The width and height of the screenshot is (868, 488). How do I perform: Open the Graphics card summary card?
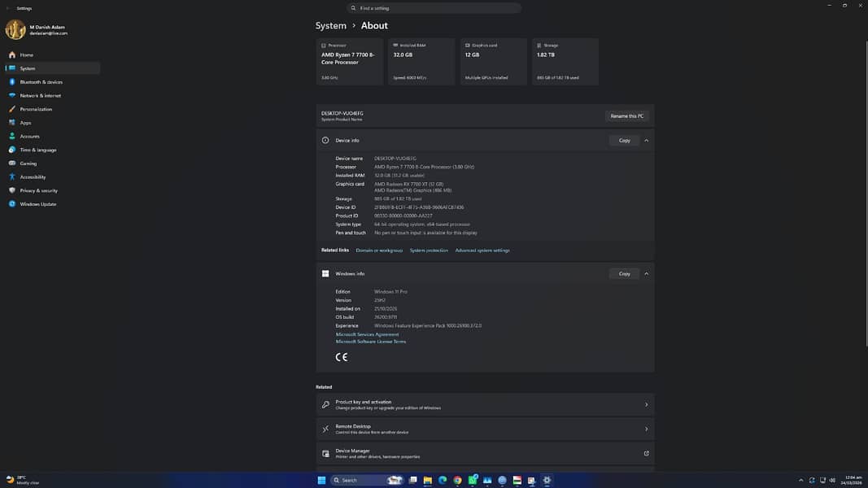(493, 62)
